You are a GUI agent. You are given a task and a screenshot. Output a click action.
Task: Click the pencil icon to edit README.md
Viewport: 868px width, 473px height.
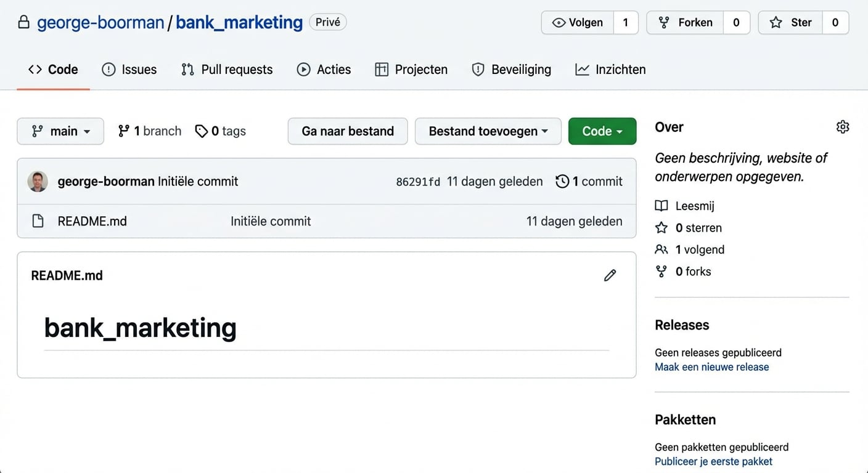[x=610, y=275]
